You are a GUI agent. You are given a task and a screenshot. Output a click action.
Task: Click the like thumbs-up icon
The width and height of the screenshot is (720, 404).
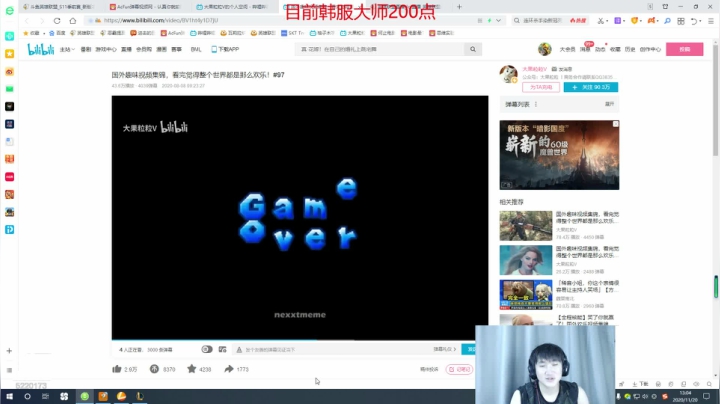tap(117, 369)
